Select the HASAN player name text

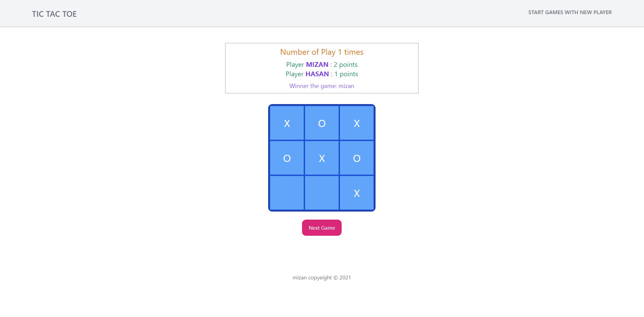pyautogui.click(x=317, y=74)
